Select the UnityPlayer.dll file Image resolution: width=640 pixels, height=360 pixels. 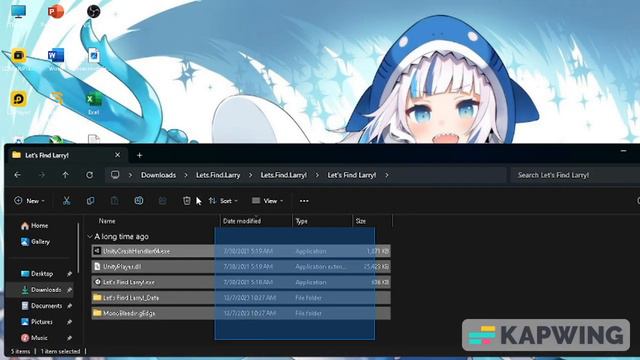tap(241, 267)
